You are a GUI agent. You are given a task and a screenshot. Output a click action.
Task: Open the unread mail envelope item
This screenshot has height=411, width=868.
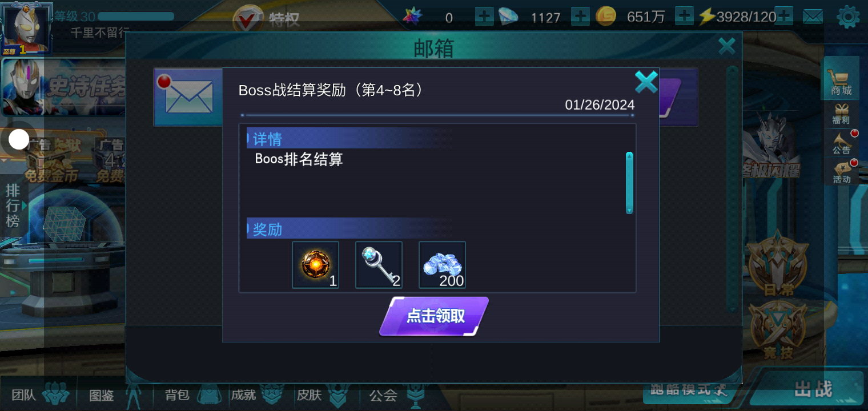pos(188,96)
